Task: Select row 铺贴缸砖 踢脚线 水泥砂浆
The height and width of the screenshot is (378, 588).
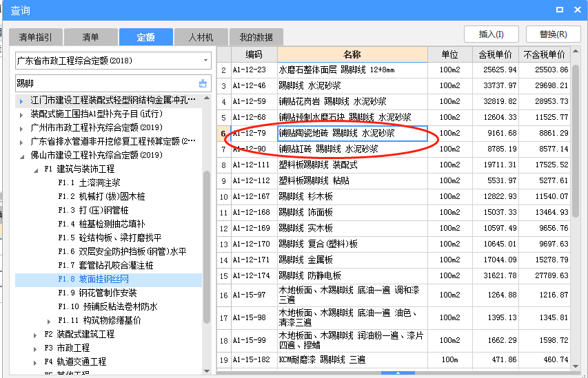Action: 394,149
